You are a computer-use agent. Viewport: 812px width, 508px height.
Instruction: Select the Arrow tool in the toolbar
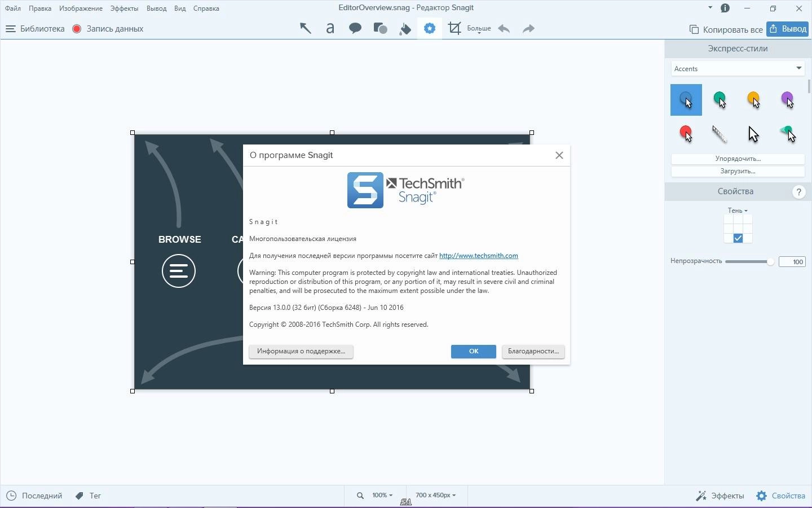pyautogui.click(x=305, y=28)
